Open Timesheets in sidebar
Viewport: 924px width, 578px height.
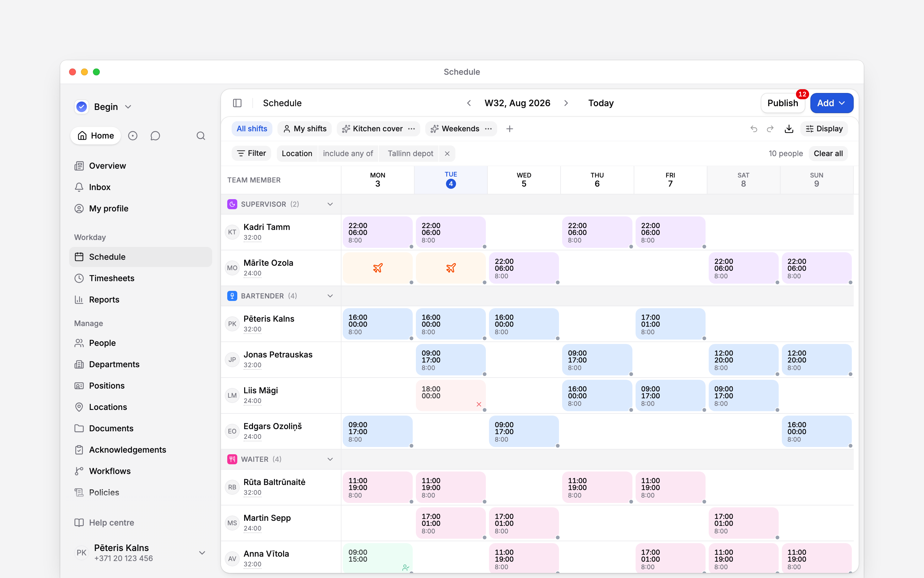pyautogui.click(x=141, y=278)
